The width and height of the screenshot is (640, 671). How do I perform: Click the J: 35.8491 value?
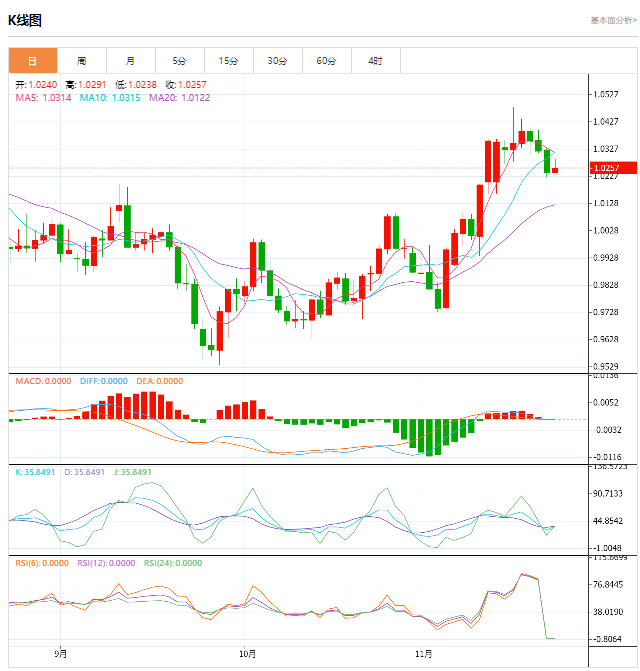pos(133,472)
